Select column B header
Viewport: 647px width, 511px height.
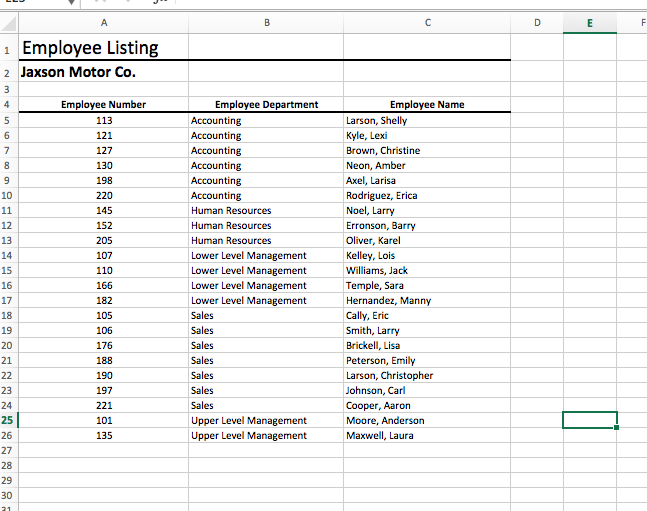[x=266, y=23]
